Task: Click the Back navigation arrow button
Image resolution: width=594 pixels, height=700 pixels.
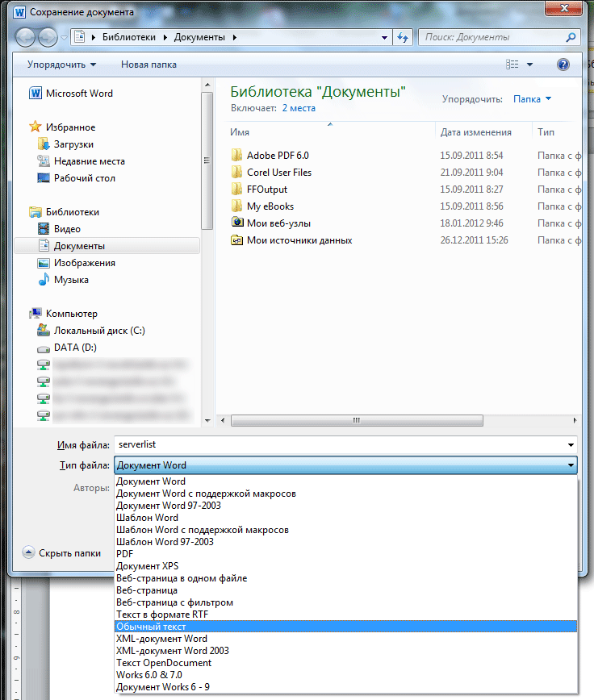Action: point(25,37)
